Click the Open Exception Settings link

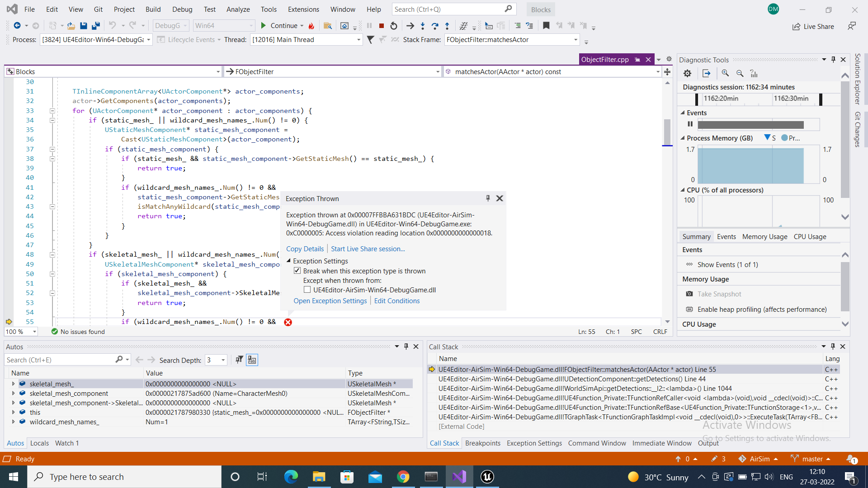[x=330, y=300]
